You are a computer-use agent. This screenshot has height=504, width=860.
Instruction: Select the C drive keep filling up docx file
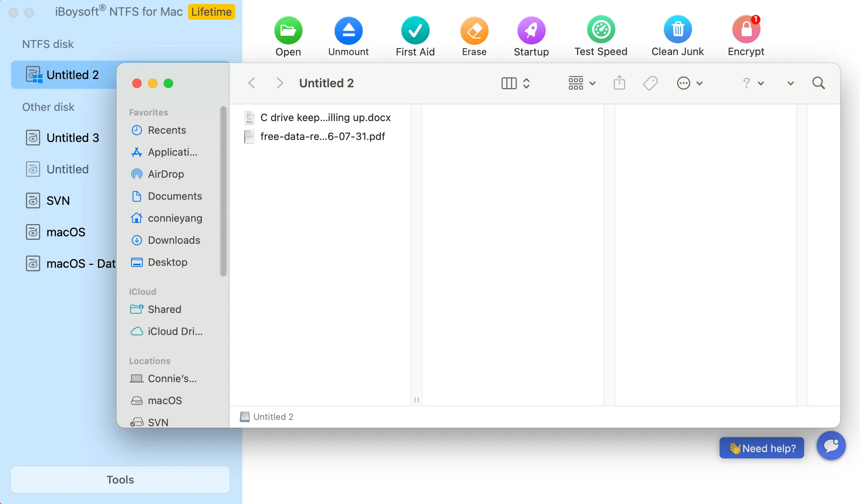[x=318, y=118]
